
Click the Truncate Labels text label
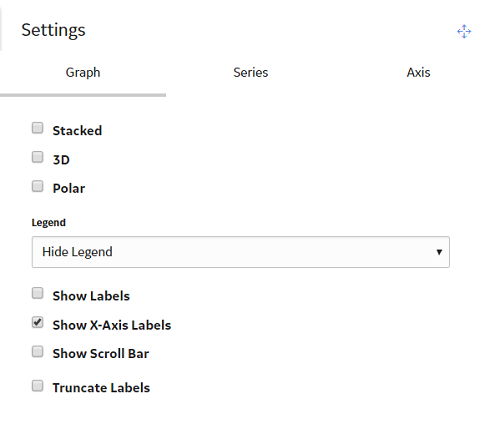coord(101,388)
